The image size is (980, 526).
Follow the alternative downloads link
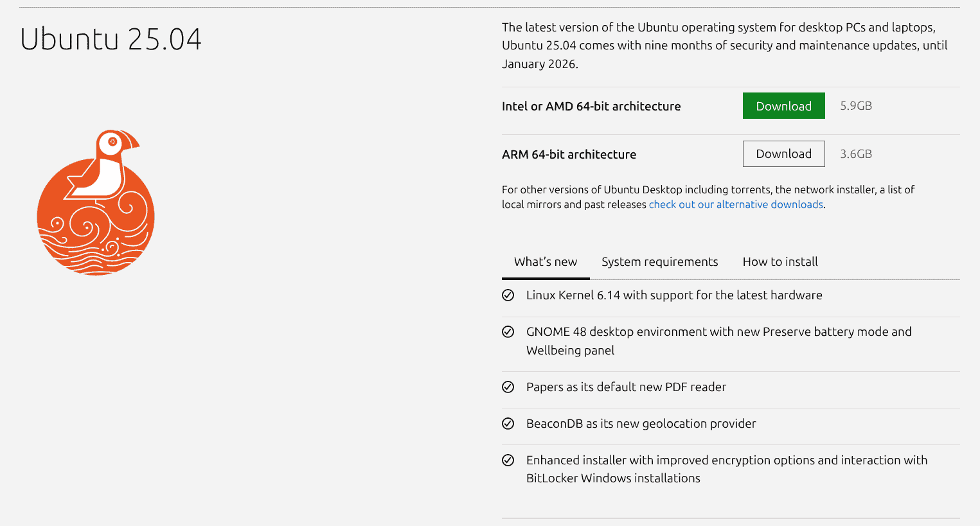click(x=736, y=205)
